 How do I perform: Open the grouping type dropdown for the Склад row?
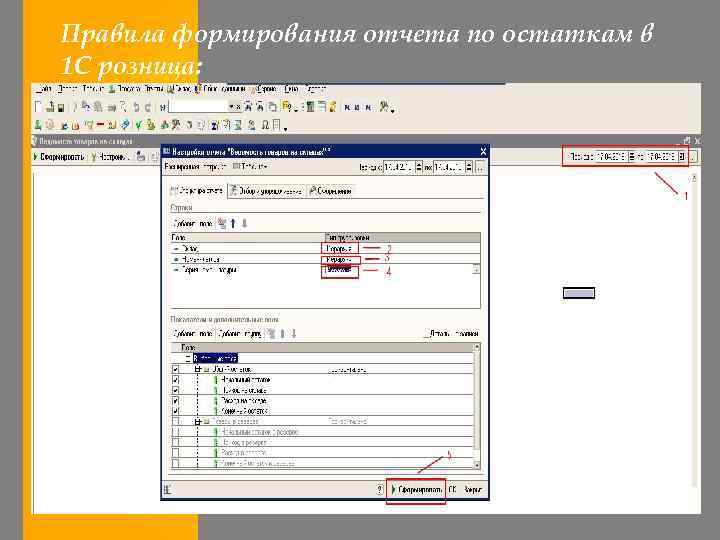pyautogui.click(x=339, y=248)
